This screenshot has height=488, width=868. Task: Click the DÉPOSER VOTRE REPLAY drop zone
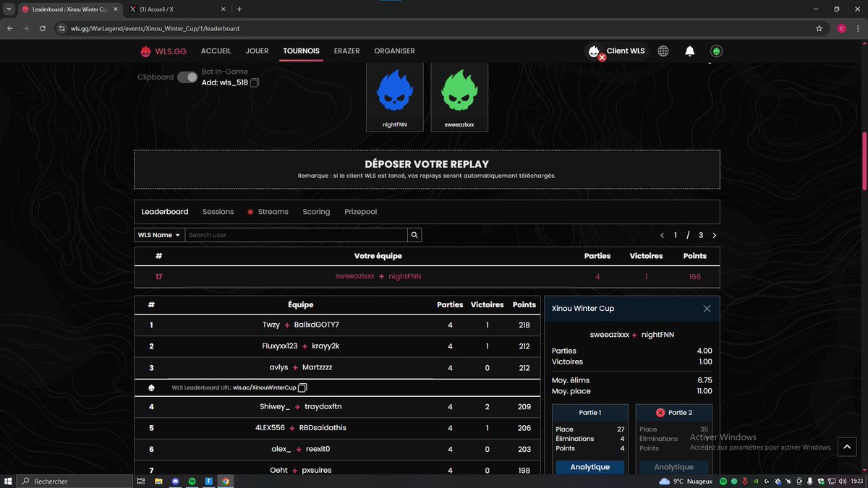(427, 169)
